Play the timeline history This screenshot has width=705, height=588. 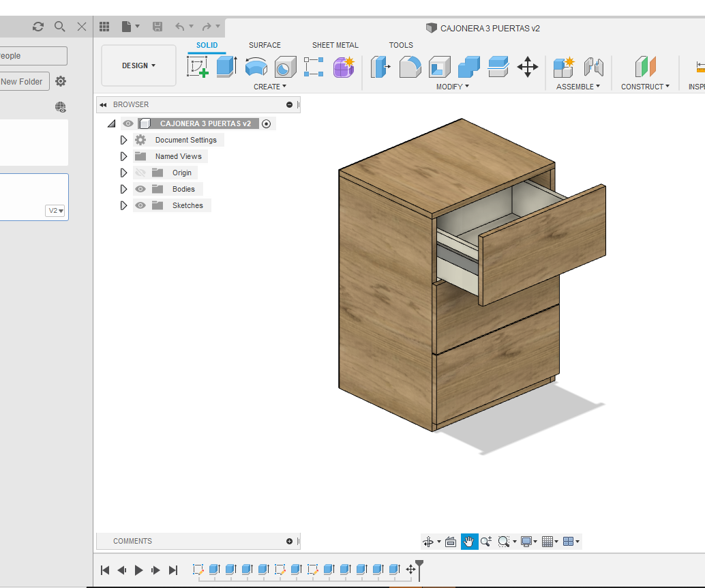(x=138, y=570)
